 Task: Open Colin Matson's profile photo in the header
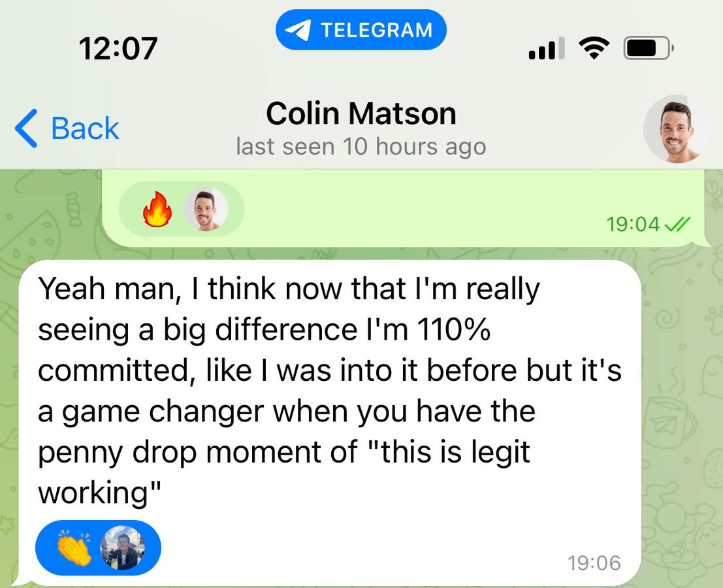point(677,129)
